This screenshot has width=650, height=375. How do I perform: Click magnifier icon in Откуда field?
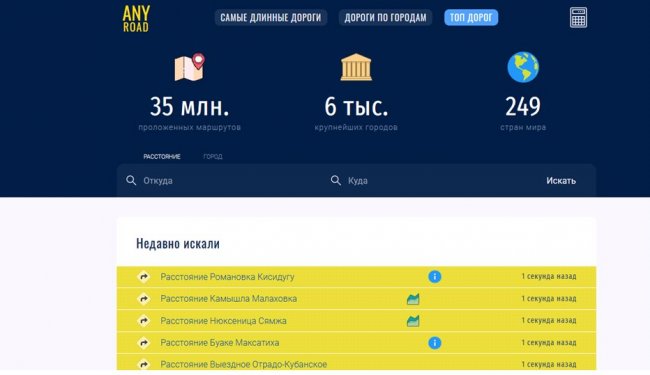(131, 180)
